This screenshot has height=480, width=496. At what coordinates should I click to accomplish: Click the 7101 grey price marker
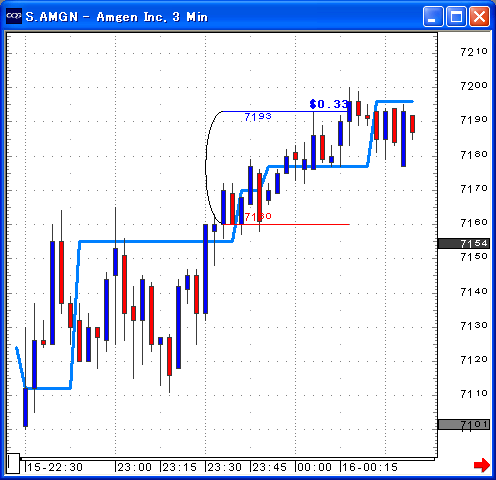464,425
